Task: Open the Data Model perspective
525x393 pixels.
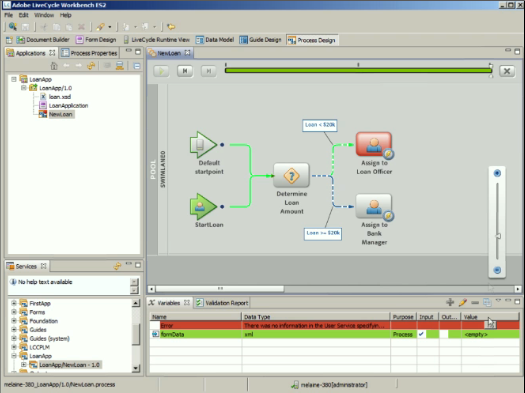Action: tap(215, 40)
